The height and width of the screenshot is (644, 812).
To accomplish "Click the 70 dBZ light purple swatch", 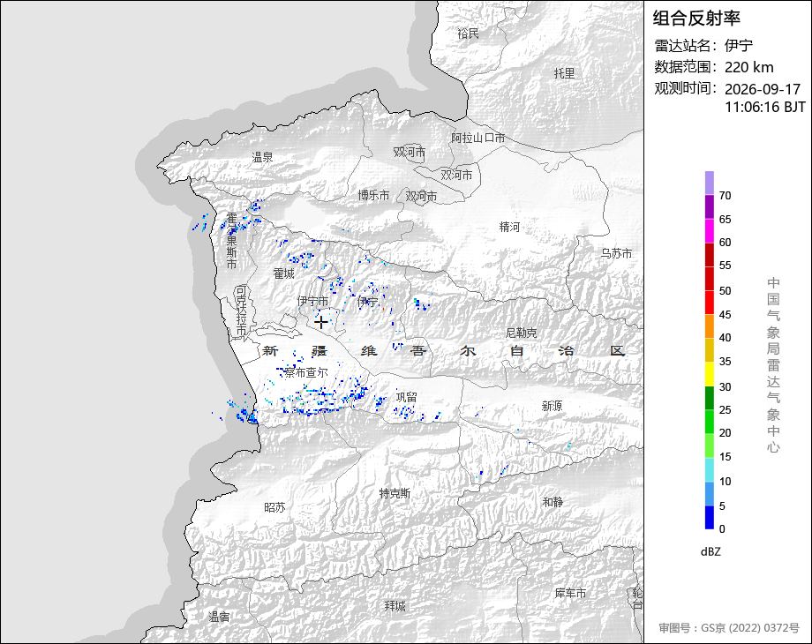I will point(710,183).
